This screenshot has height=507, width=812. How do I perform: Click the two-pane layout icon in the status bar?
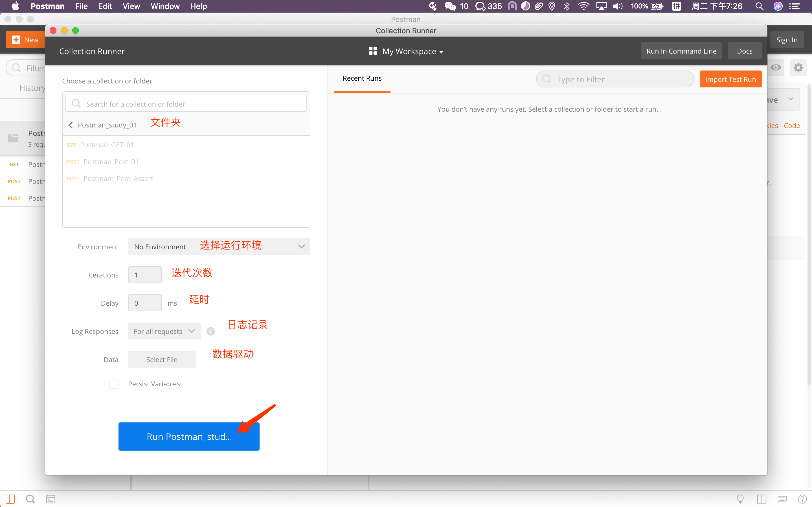pyautogui.click(x=761, y=499)
